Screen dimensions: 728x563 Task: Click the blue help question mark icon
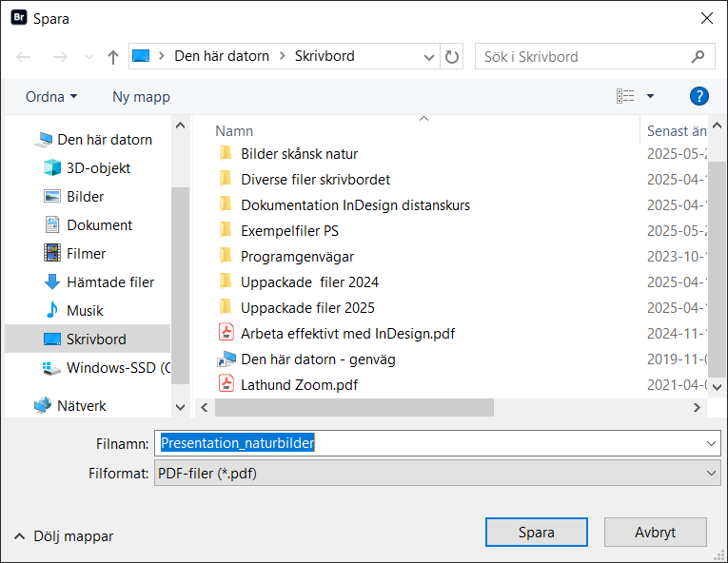pos(699,96)
